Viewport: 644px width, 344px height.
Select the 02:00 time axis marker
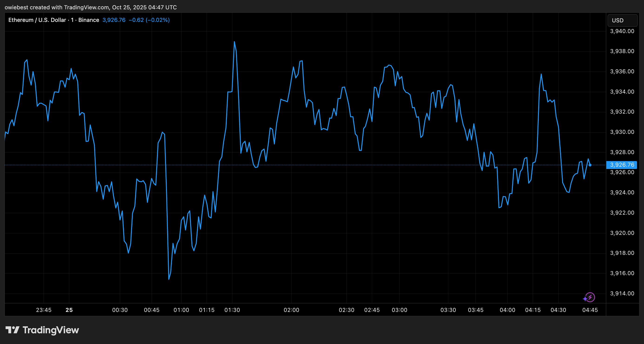(291, 310)
